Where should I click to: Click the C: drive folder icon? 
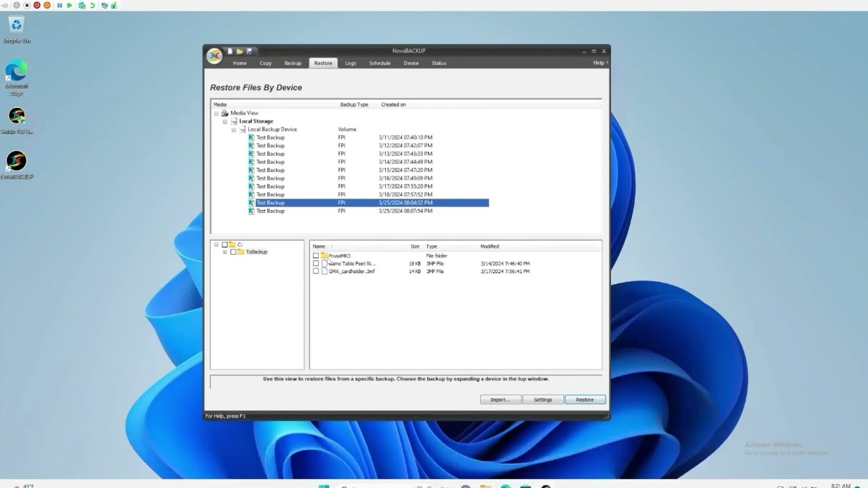coord(232,244)
